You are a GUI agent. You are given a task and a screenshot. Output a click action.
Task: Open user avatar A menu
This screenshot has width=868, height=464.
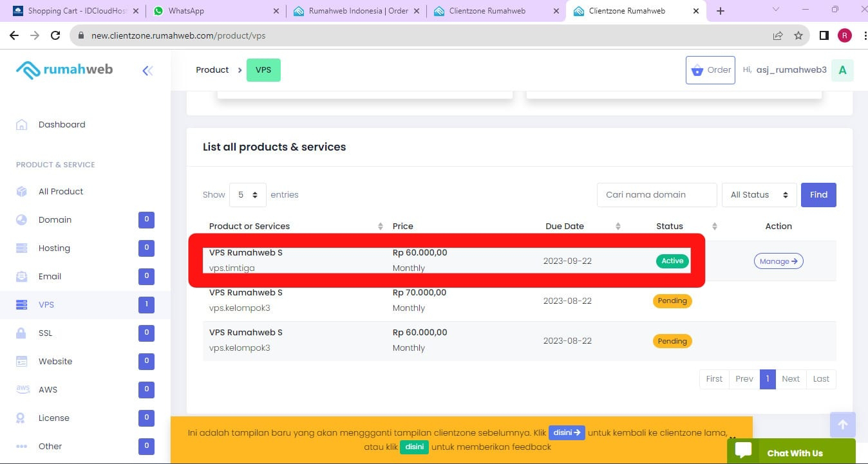click(x=842, y=70)
